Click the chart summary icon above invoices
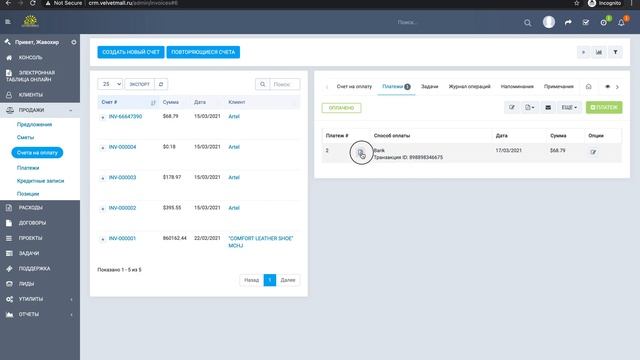The height and width of the screenshot is (360, 640). pyautogui.click(x=599, y=52)
